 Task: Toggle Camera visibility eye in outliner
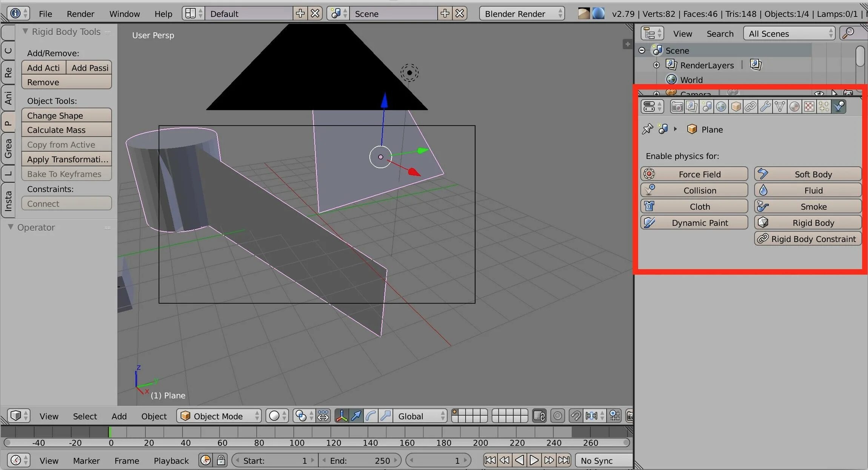point(819,93)
